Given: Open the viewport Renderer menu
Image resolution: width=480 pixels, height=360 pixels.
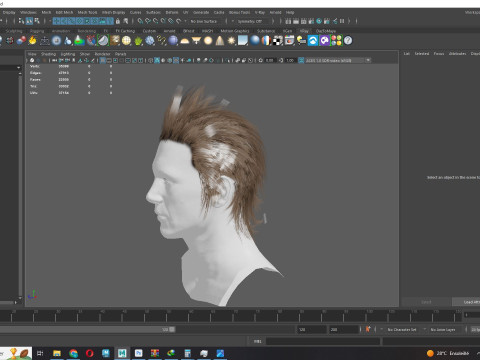Looking at the screenshot, I should (102, 54).
